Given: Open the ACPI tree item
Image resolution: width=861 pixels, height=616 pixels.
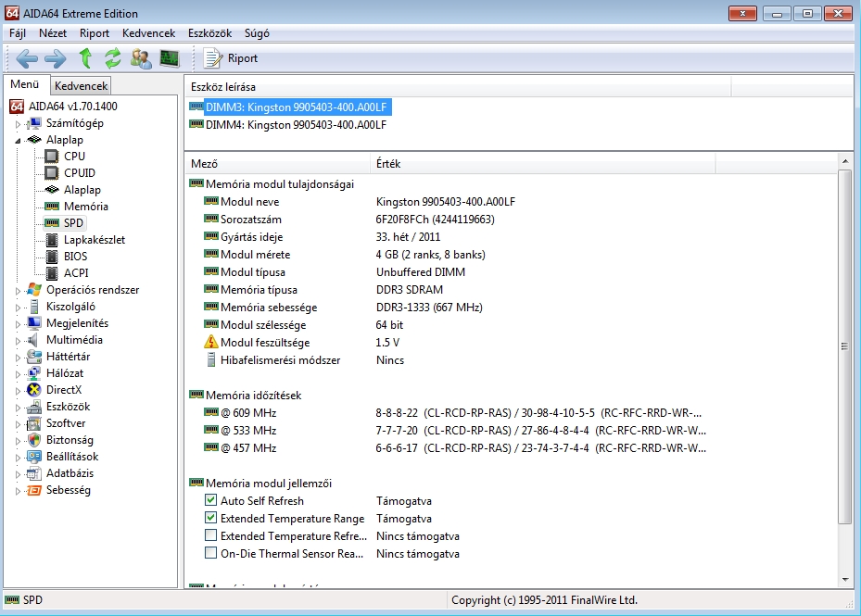Looking at the screenshot, I should [76, 273].
